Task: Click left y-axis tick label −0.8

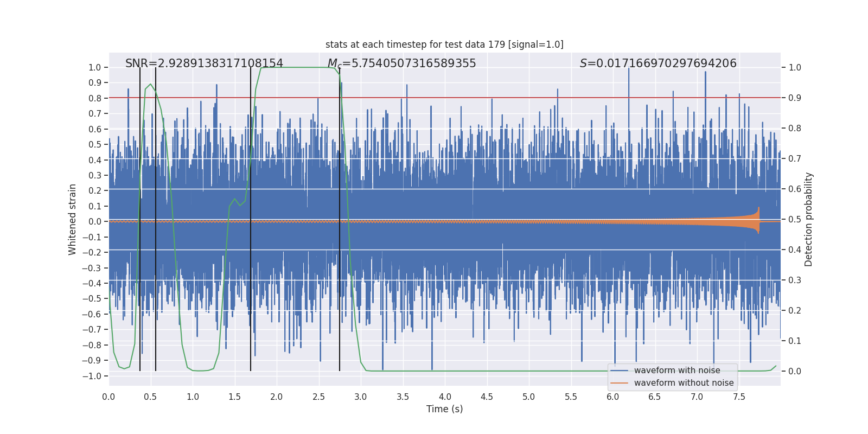Action: pos(92,346)
